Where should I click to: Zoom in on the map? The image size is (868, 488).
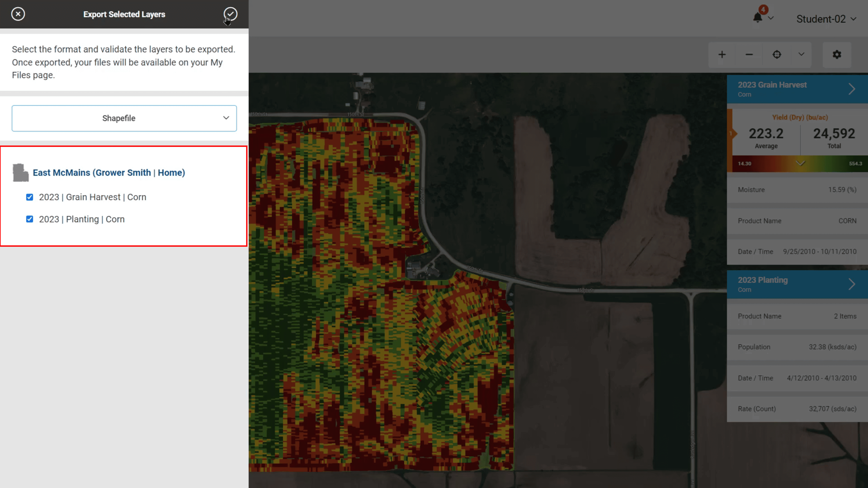(722, 54)
